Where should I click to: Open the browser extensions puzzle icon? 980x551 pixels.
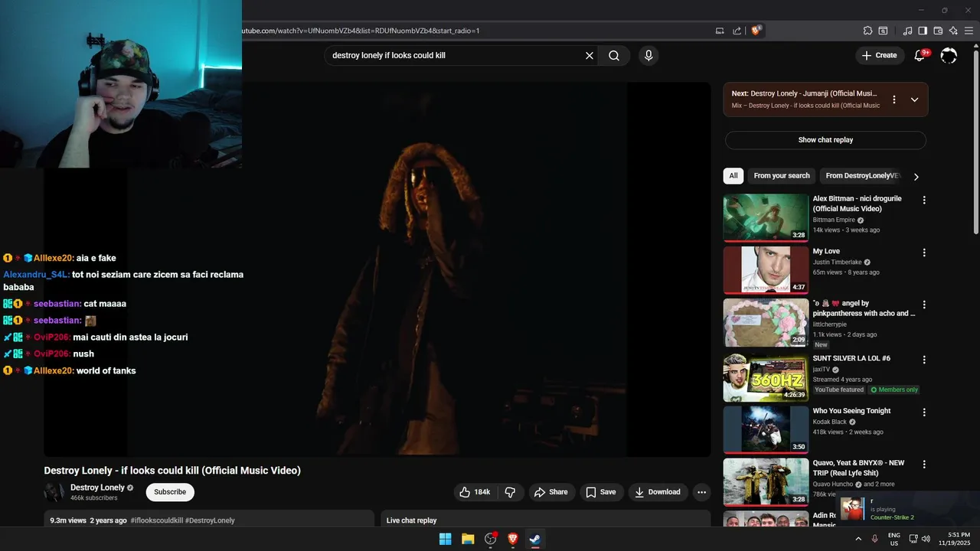click(867, 31)
